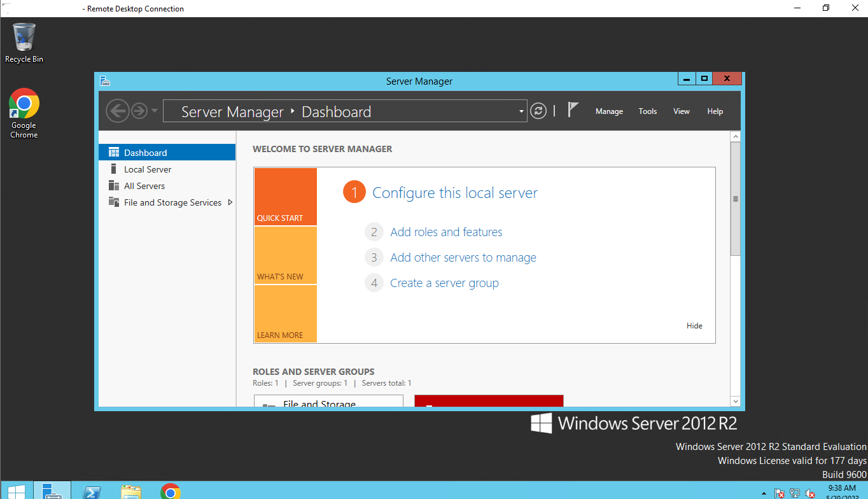Click the orange step 1 circle
The image size is (868, 499).
tap(354, 192)
